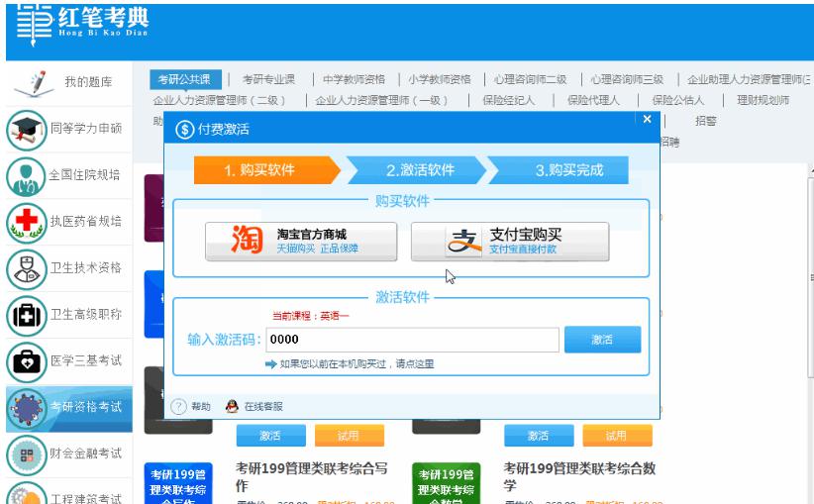
Task: Buy via 淘宝官方商城 button
Action: (x=301, y=242)
